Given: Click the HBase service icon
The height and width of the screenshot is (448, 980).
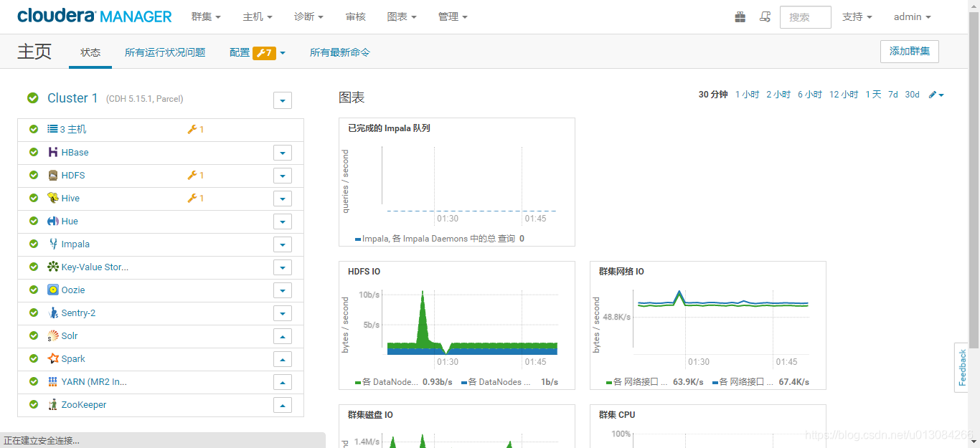Looking at the screenshot, I should pyautogui.click(x=53, y=152).
